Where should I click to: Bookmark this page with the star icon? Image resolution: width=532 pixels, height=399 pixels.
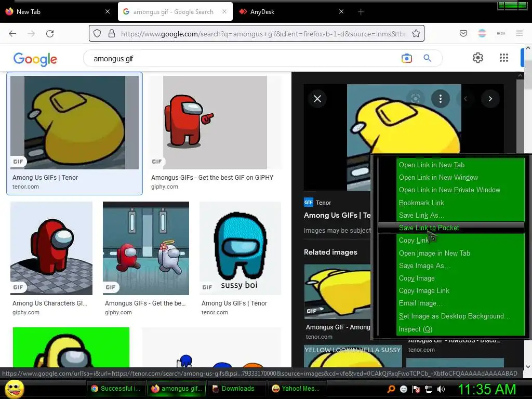click(416, 34)
